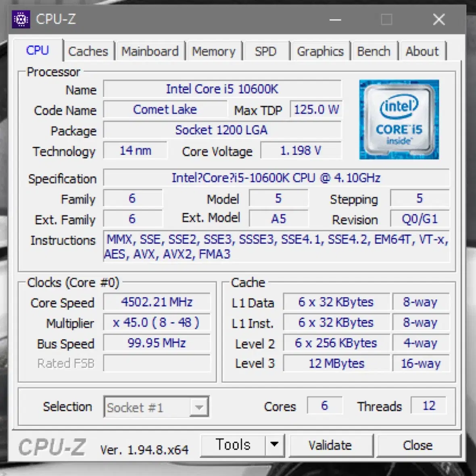
Task: Click the L1 Inst. associativity '8-way'
Action: pos(421,322)
